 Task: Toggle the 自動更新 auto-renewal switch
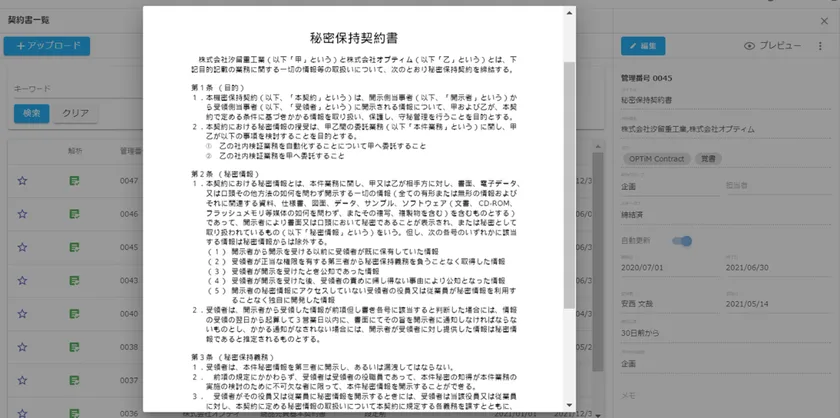click(683, 241)
